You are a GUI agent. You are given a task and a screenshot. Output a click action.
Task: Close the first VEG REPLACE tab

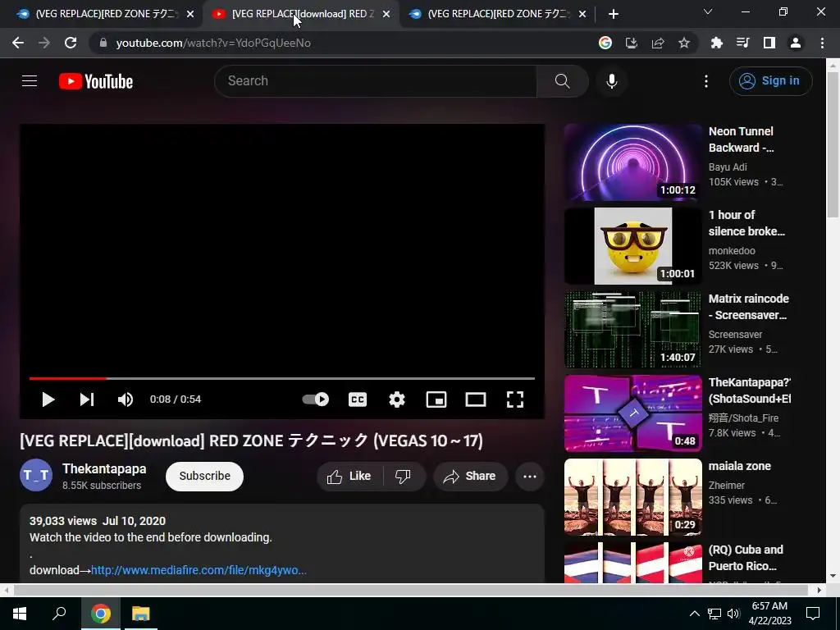190,15
